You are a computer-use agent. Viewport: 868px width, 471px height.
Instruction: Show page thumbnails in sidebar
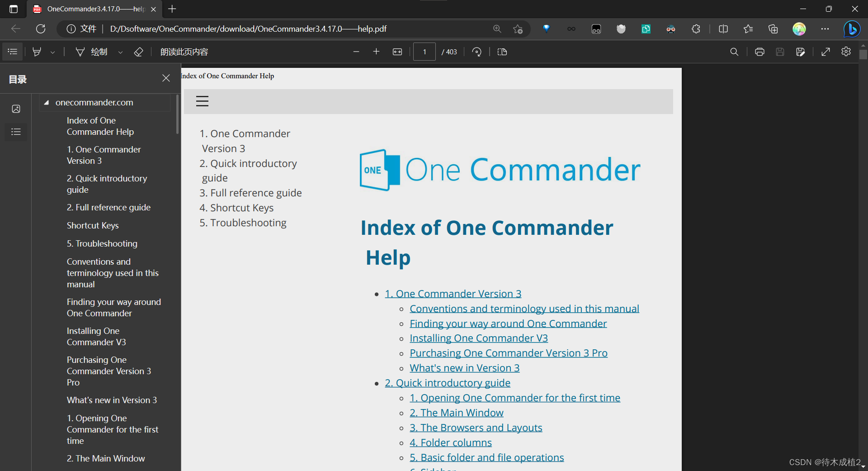click(16, 109)
